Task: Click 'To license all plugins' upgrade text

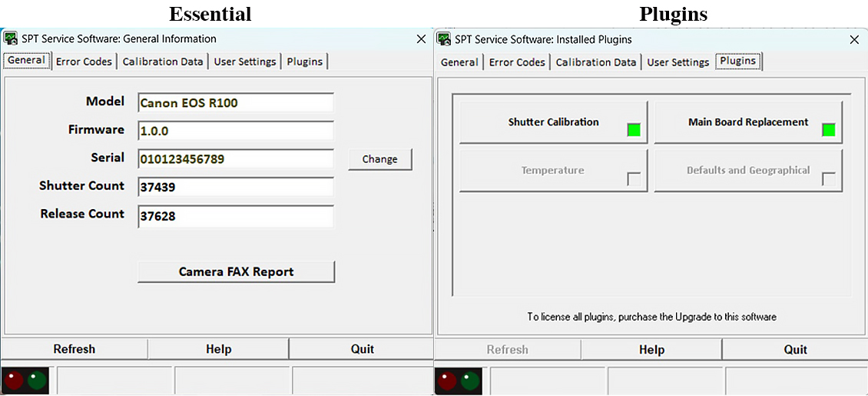Action: 651,318
